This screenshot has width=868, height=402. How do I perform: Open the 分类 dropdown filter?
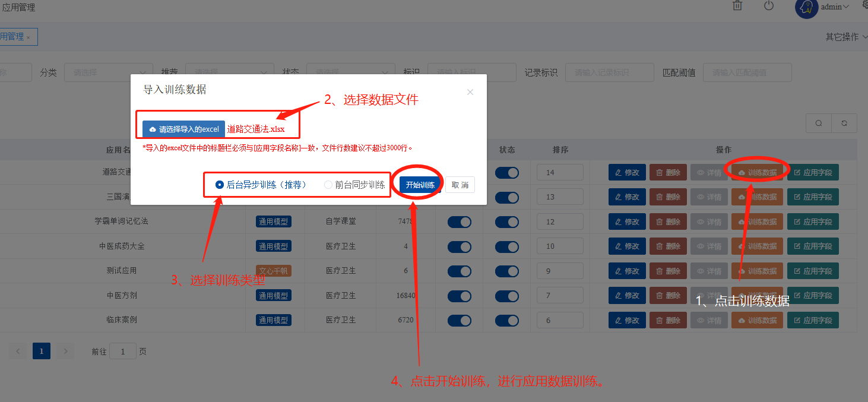pos(109,72)
